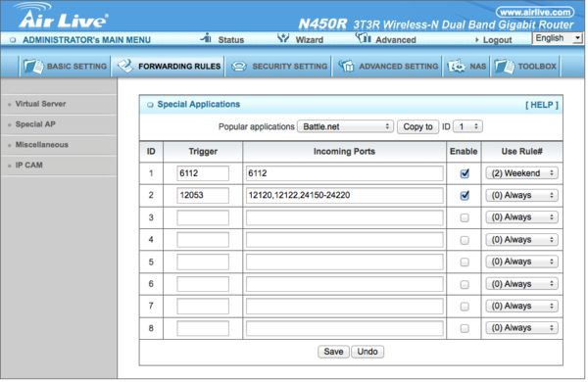Viewport: 588px width, 382px height.
Task: Open Virtual Server sidebar item
Action: pos(40,104)
